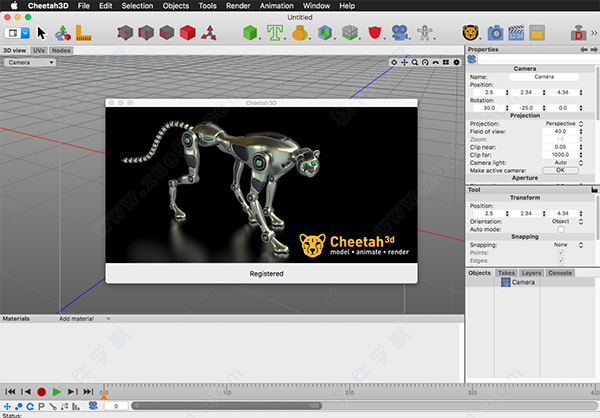Toggle the position keyframe filter icon

pyautogui.click(x=7, y=407)
